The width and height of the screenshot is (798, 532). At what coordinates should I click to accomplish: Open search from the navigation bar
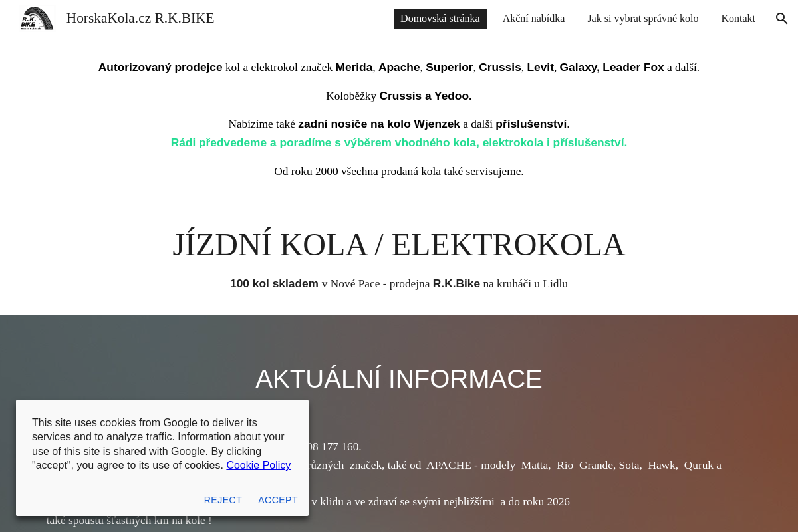click(x=781, y=18)
